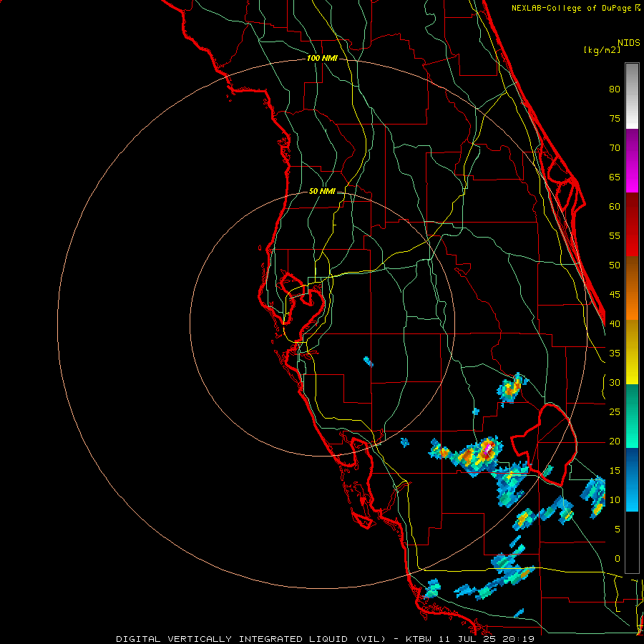This screenshot has width=644, height=644.
Task: Click the scale value 75
Action: coord(615,119)
